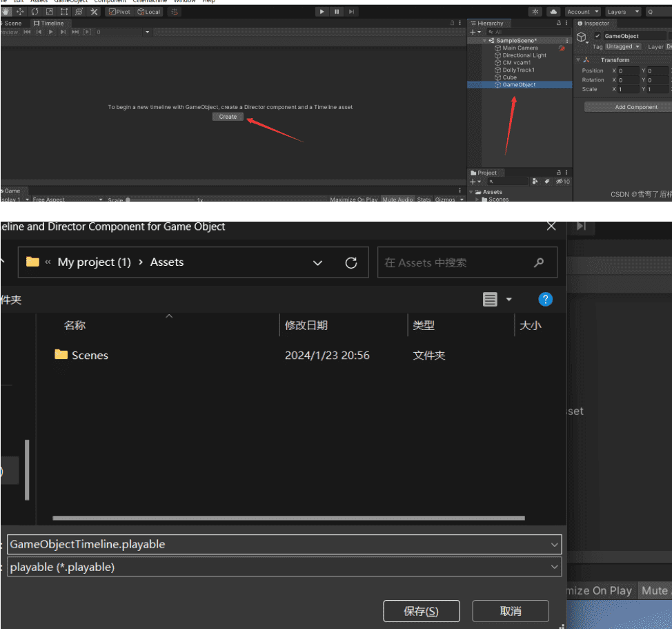
Task: Select the Move tool in toolbar
Action: coord(19,12)
